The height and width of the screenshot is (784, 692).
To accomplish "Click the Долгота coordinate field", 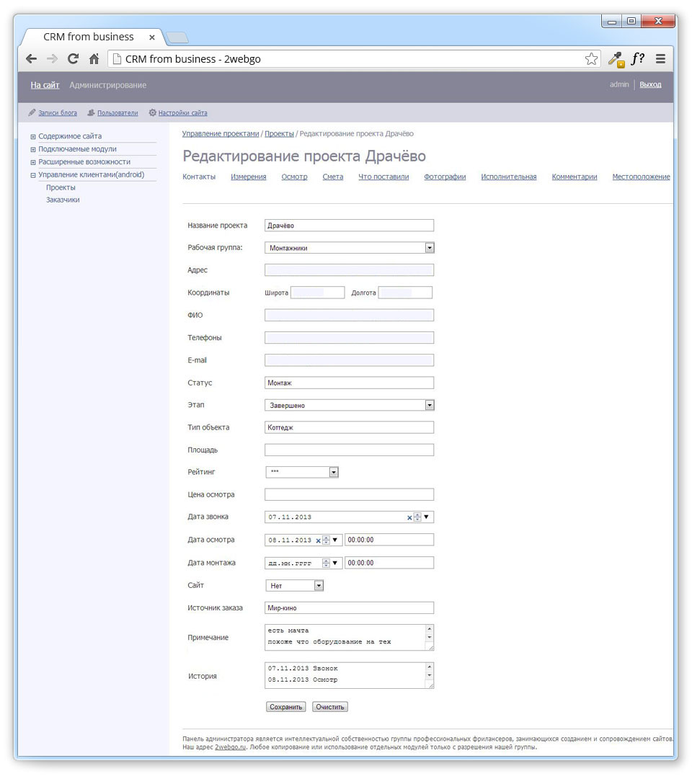I will pos(405,293).
